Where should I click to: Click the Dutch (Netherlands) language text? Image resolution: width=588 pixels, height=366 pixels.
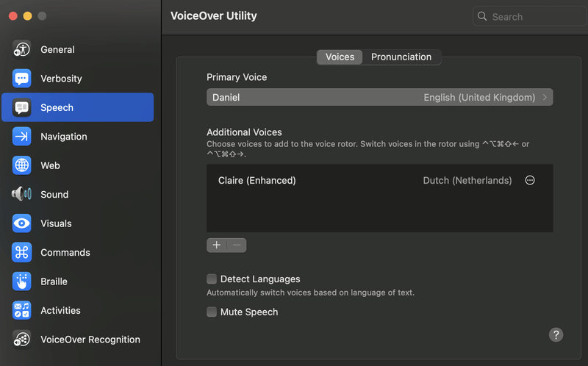[467, 180]
